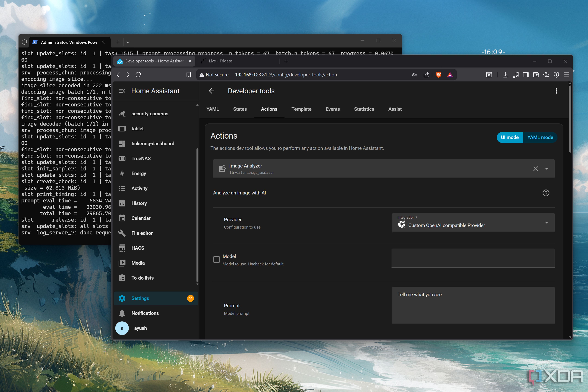Collapse the Home Assistant sidebar menu

pos(122,91)
